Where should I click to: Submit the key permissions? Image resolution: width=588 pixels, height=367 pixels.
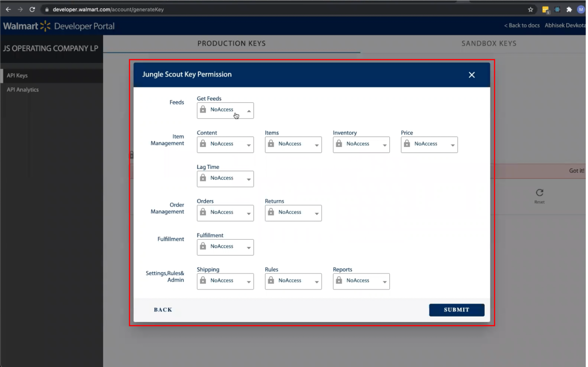click(x=457, y=310)
